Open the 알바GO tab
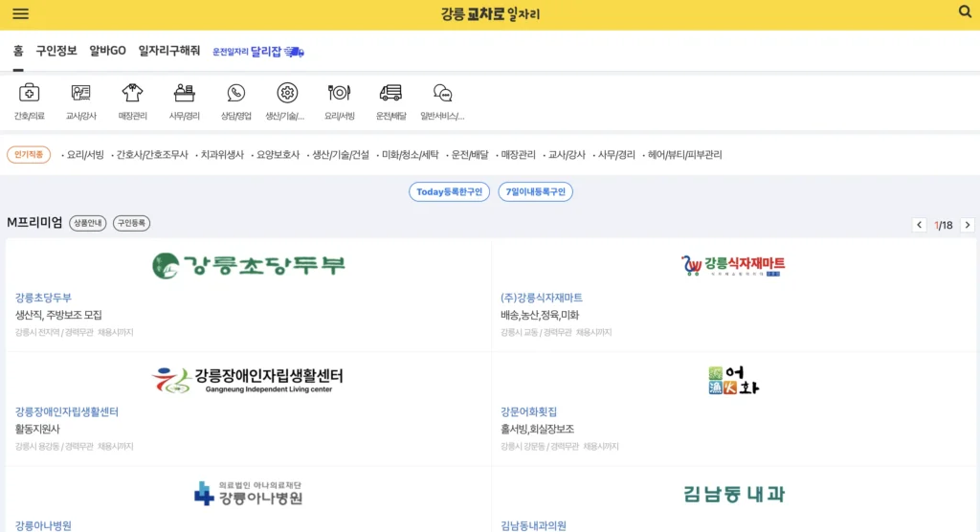Image resolution: width=980 pixels, height=532 pixels. [107, 51]
